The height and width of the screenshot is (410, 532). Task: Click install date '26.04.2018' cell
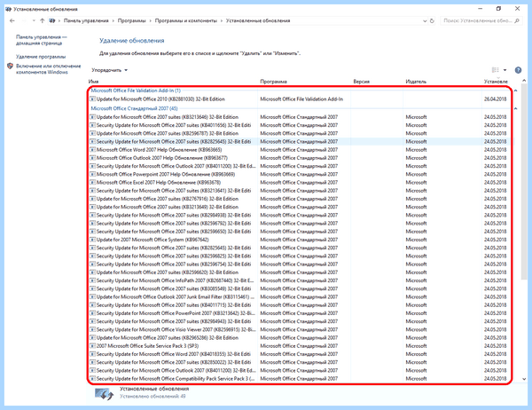[495, 99]
